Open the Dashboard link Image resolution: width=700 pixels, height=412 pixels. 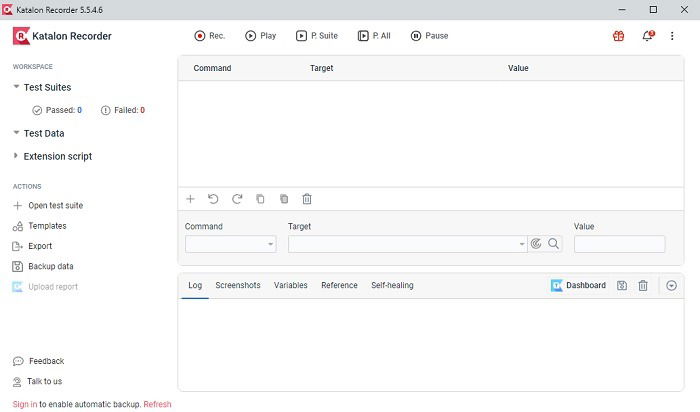click(x=579, y=286)
